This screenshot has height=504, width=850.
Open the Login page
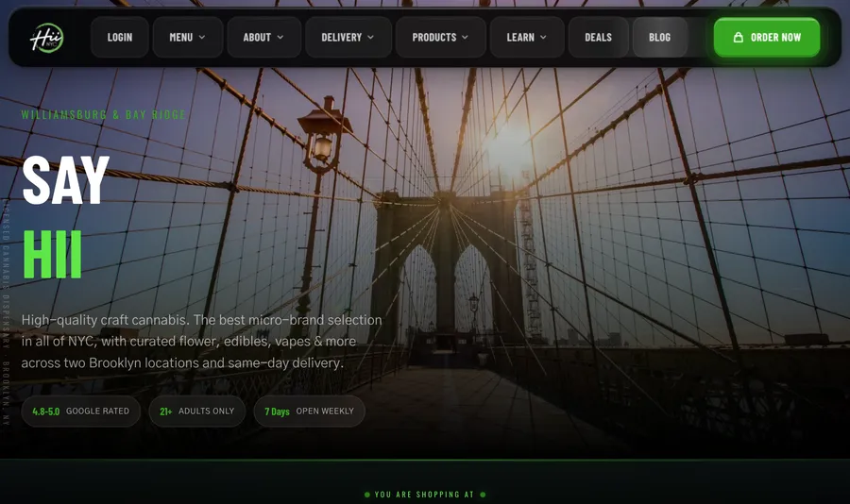pos(120,38)
